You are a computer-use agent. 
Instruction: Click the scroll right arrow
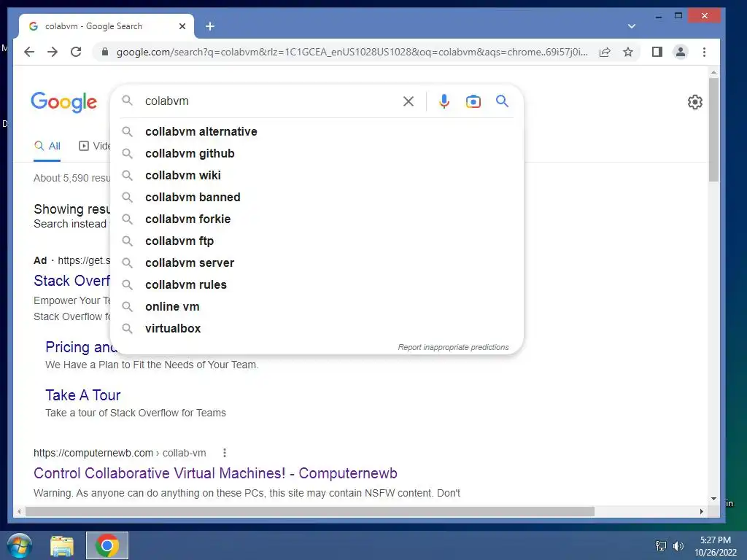[x=701, y=511]
